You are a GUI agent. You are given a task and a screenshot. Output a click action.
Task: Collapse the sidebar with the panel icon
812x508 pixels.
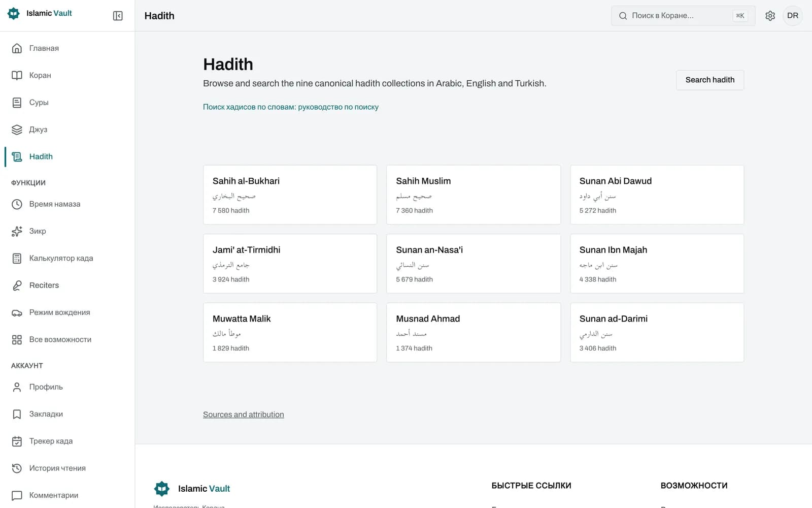[x=118, y=16]
